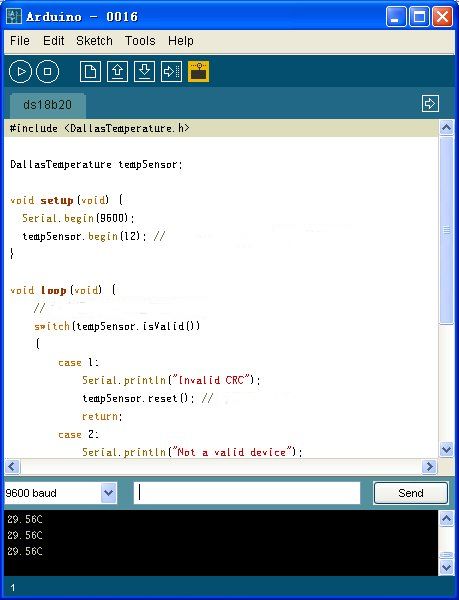Open the File menu

tap(20, 41)
